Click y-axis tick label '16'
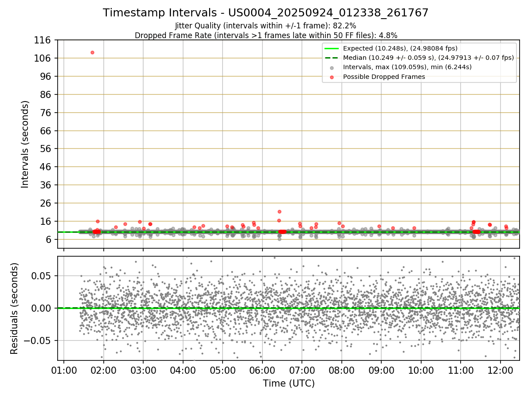The image size is (532, 399). point(46,222)
